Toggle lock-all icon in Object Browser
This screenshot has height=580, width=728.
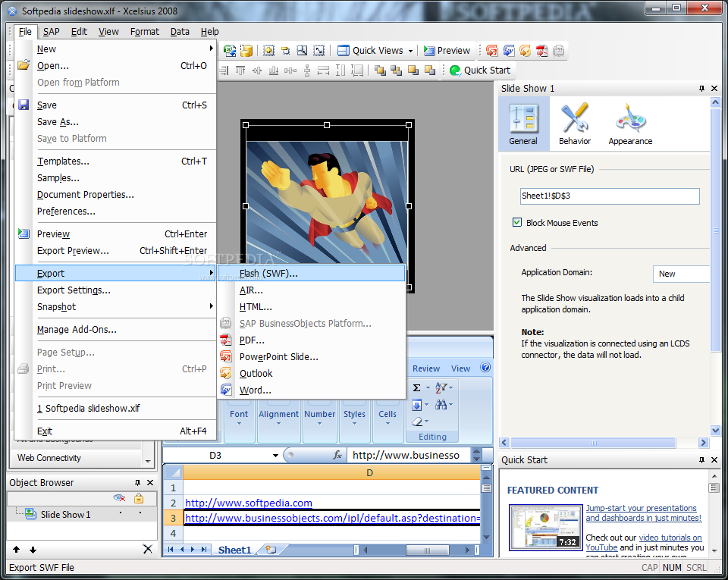click(139, 498)
